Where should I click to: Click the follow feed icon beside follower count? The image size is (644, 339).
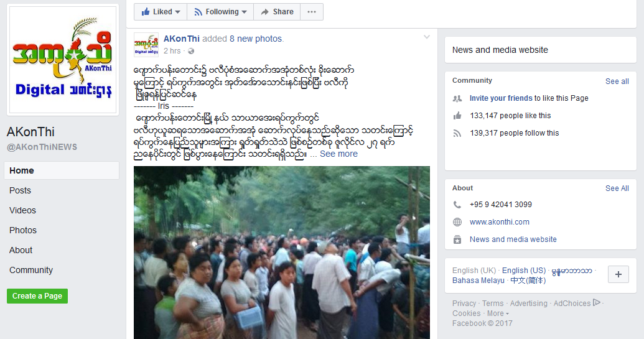click(x=457, y=133)
